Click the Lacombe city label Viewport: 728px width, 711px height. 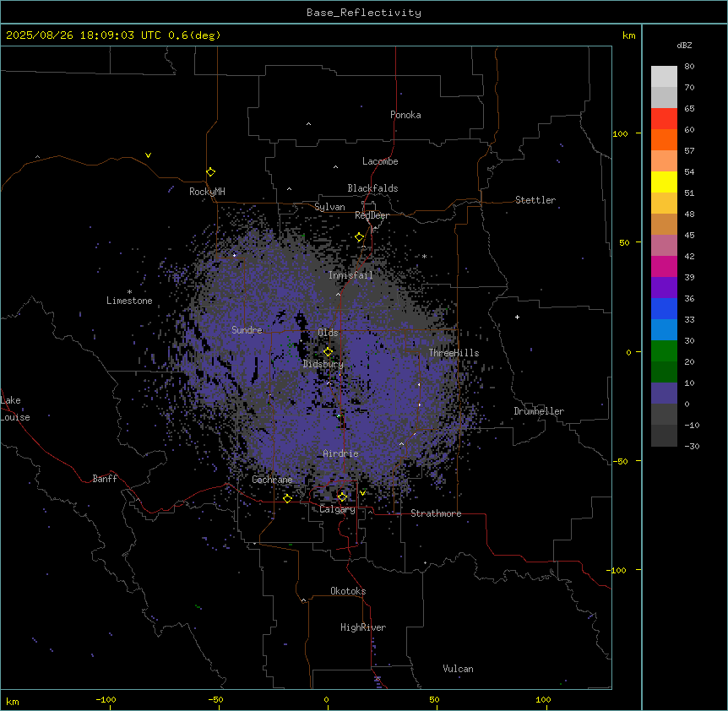[380, 161]
